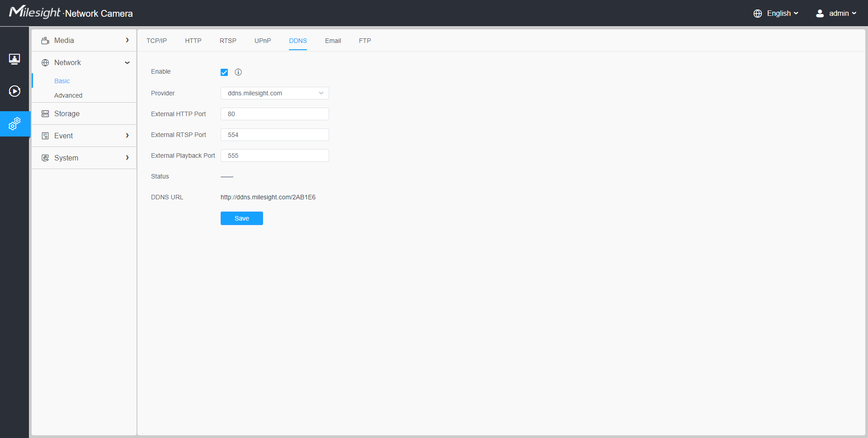Screen dimensions: 868x438
Task: Collapse the Network menu chevron
Action: tap(127, 63)
